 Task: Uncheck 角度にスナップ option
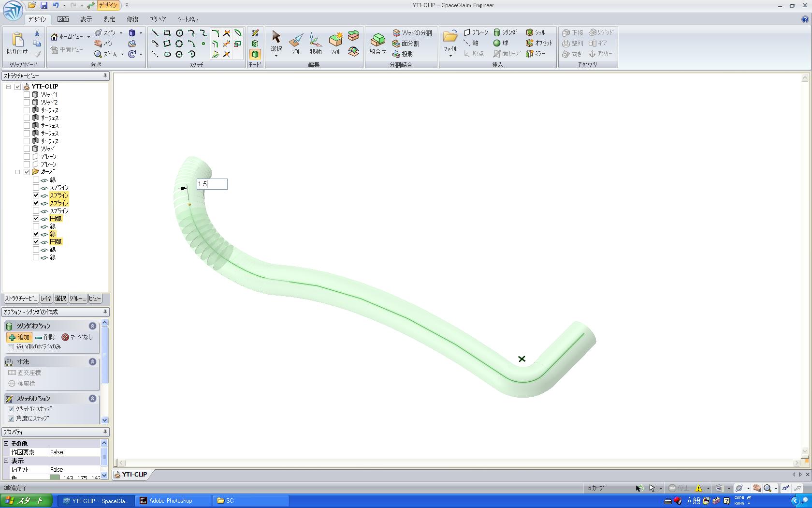(x=11, y=418)
